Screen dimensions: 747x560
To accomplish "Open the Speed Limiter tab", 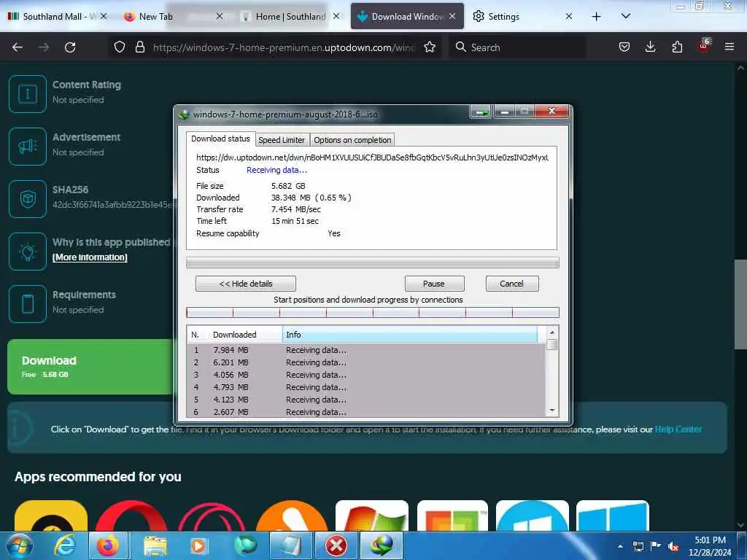I will (282, 140).
